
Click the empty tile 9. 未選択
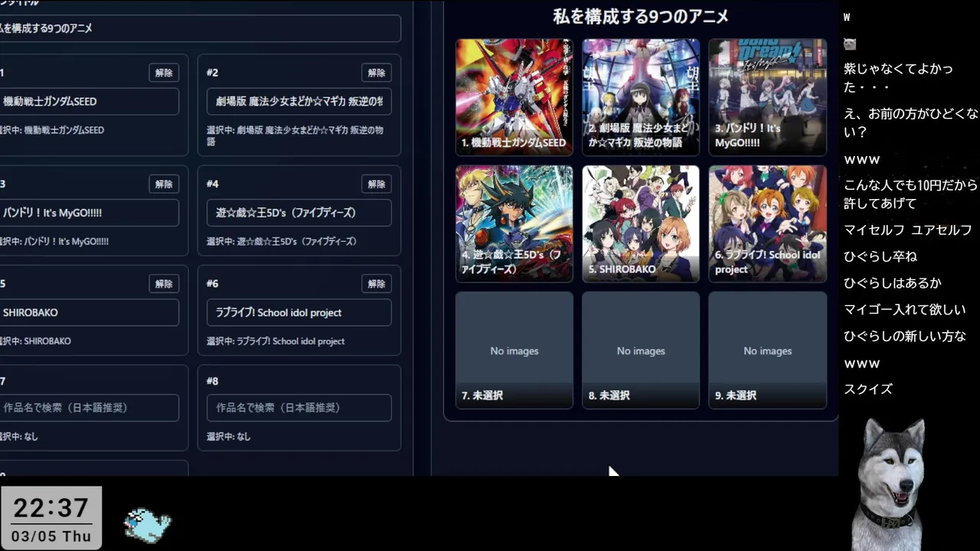click(767, 350)
